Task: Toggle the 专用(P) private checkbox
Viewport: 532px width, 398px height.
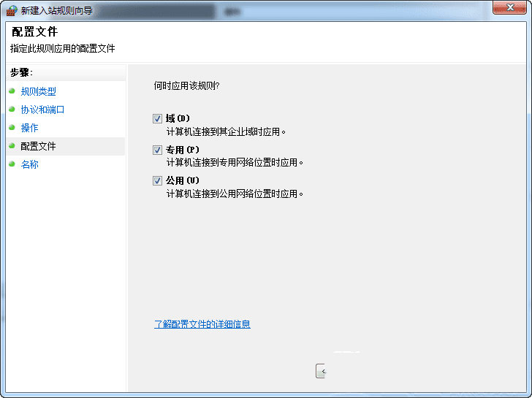Action: pyautogui.click(x=157, y=150)
